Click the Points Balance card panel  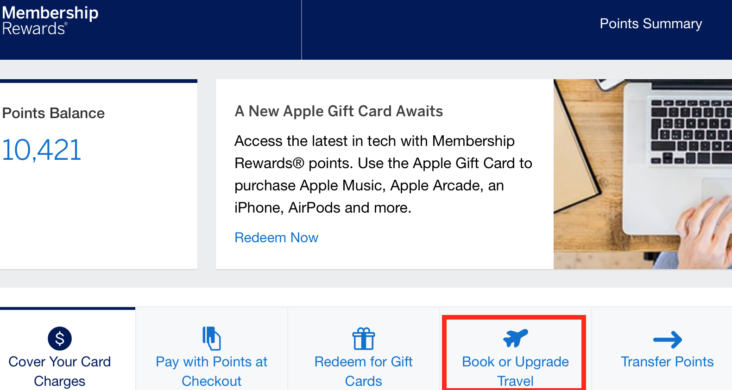[x=99, y=174]
